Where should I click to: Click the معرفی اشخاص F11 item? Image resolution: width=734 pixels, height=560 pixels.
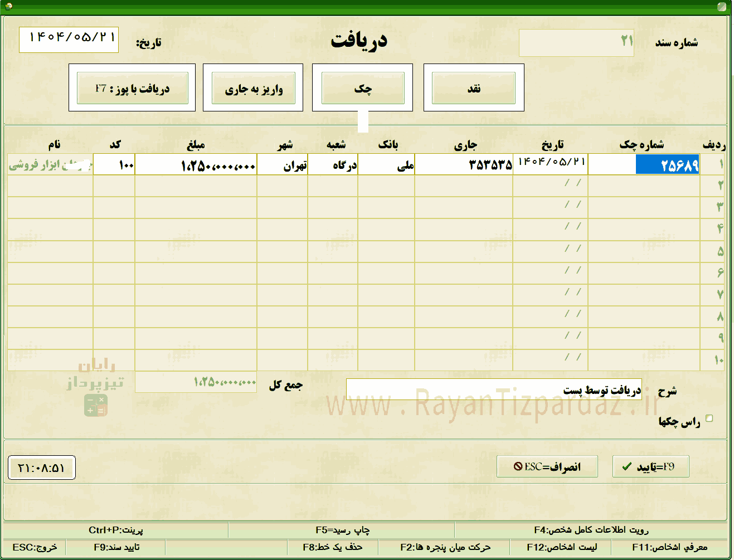tap(670, 547)
